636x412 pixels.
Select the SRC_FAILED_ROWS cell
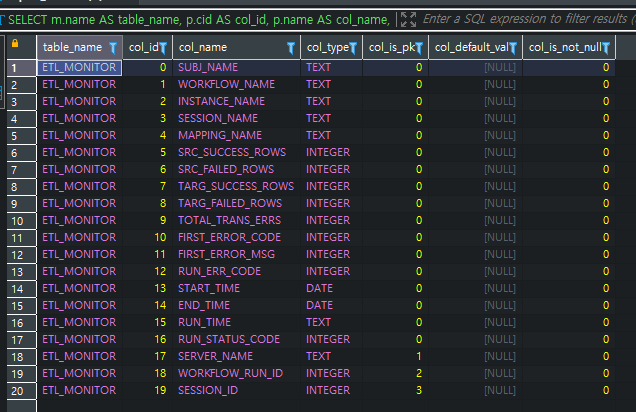(236, 170)
